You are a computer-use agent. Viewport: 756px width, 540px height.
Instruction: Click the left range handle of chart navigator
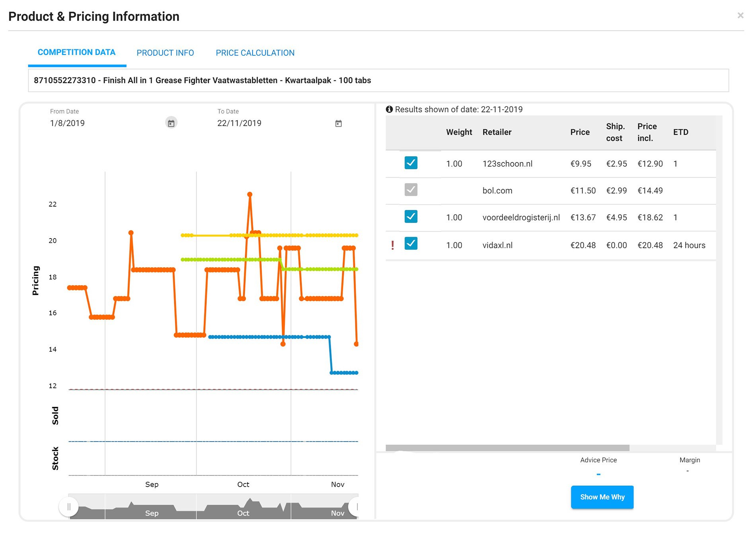tap(69, 507)
